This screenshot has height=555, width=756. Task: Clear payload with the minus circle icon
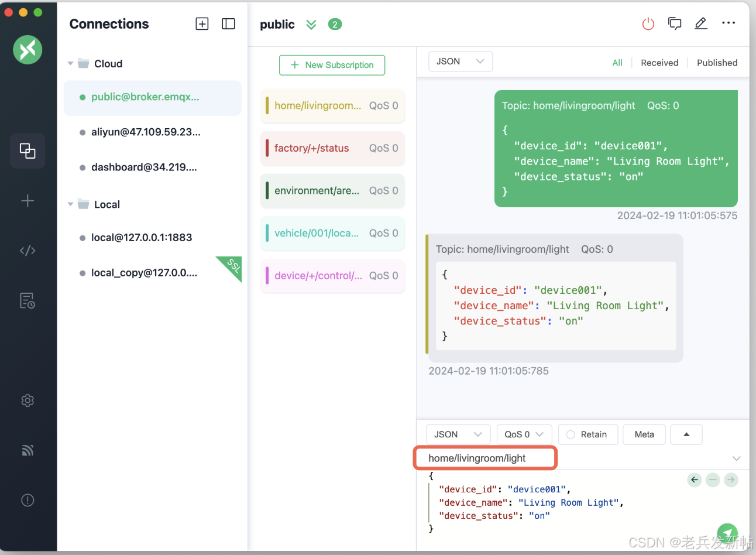click(x=713, y=480)
